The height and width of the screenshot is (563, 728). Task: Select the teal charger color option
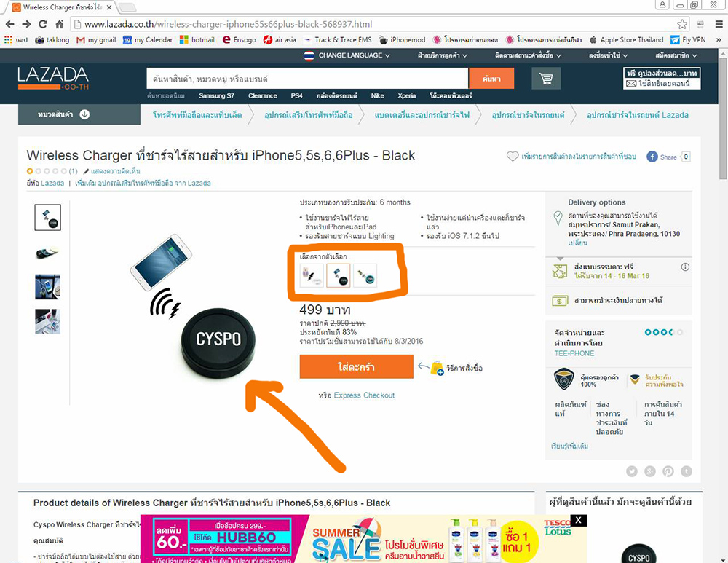tap(365, 275)
